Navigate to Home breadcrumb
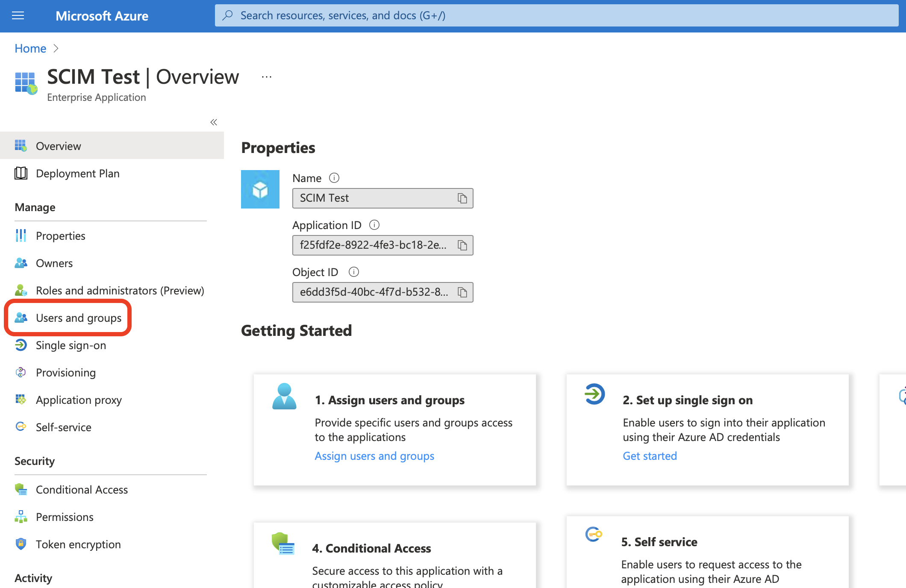906x588 pixels. pyautogui.click(x=30, y=48)
